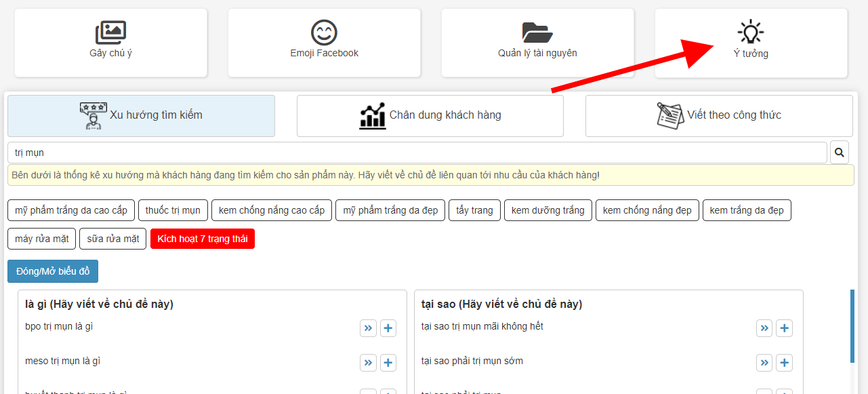
Task: Click the arrow icon for 'bpo trị mụn là gì'
Action: (368, 328)
